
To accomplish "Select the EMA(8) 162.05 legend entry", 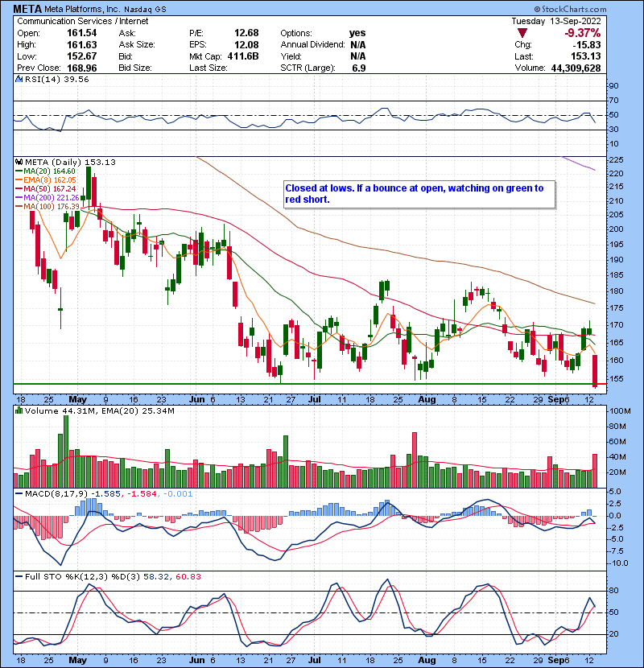I will coord(46,180).
